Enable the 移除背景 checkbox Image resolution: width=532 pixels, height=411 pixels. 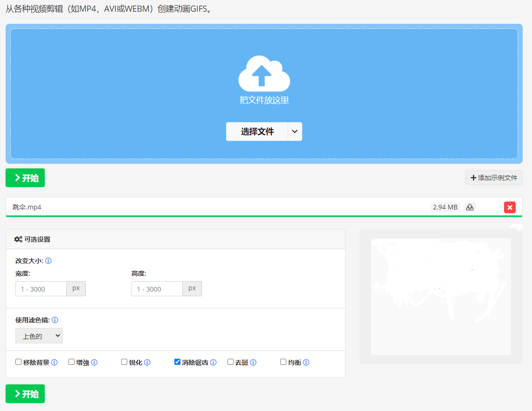[18, 362]
